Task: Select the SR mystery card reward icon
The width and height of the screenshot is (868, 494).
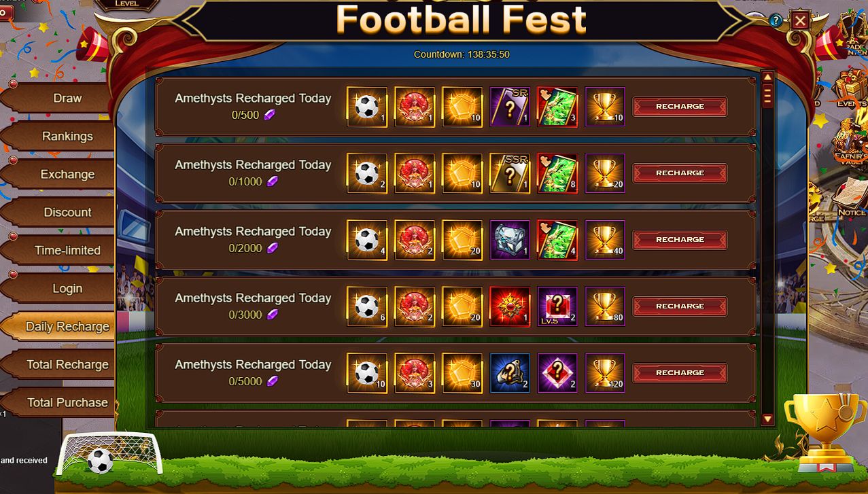Action: pos(510,107)
